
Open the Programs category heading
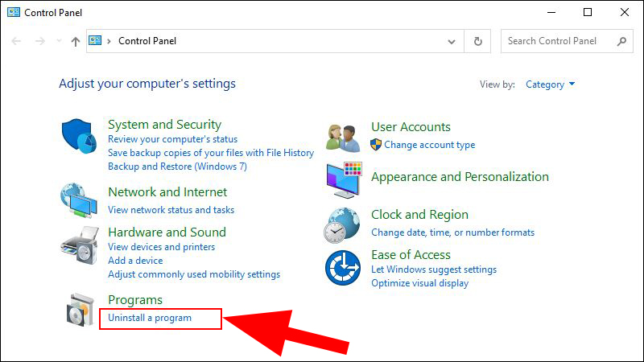135,300
